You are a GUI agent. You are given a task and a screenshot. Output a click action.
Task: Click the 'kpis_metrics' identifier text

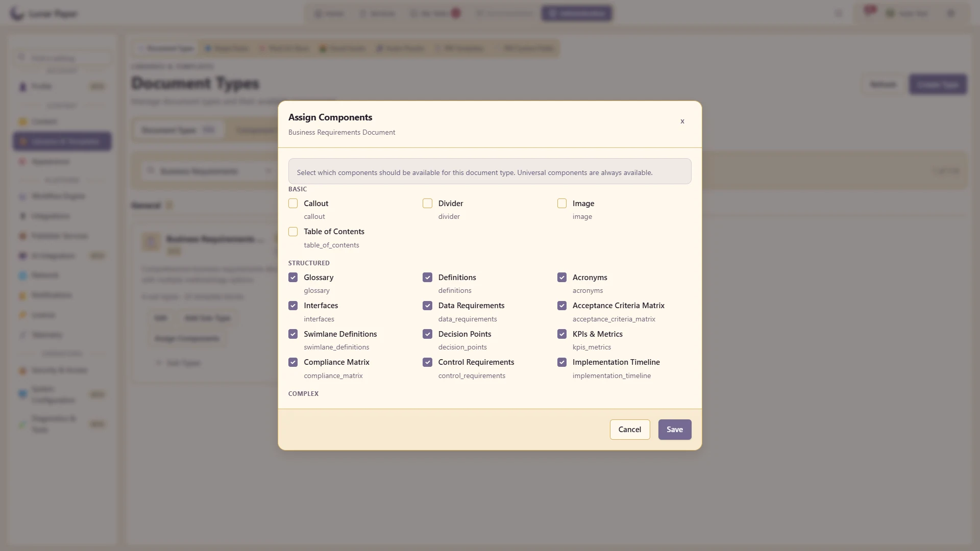[592, 347]
